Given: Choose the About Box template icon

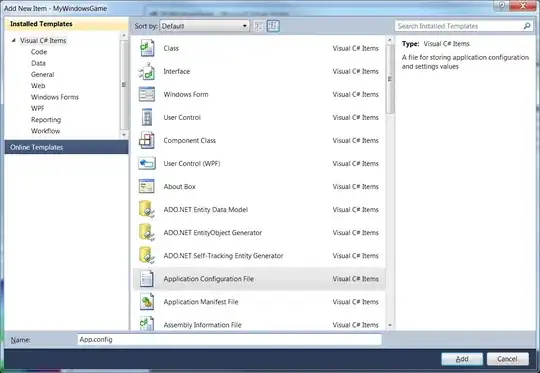Looking at the screenshot, I should 147,187.
